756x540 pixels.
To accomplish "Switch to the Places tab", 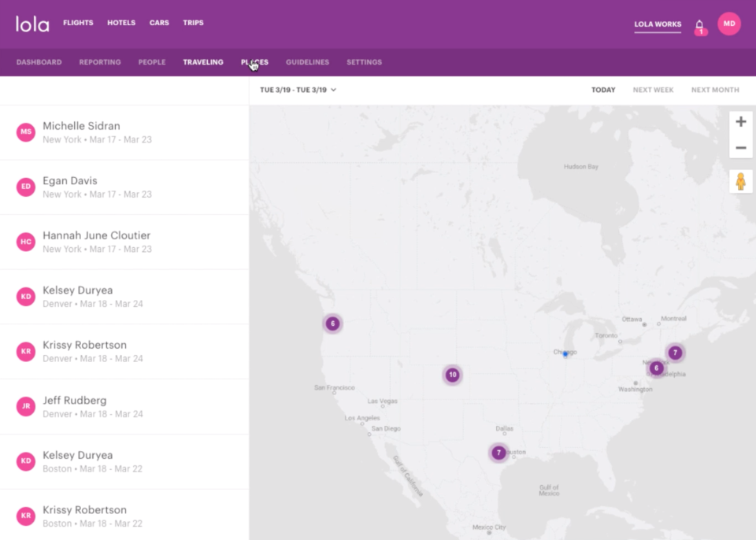I will point(254,62).
